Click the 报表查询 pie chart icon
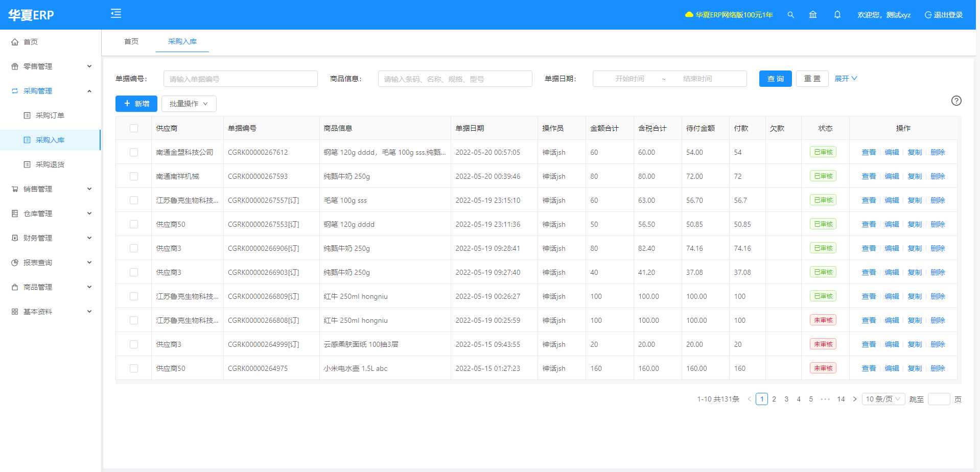The image size is (980, 472). coord(15,263)
